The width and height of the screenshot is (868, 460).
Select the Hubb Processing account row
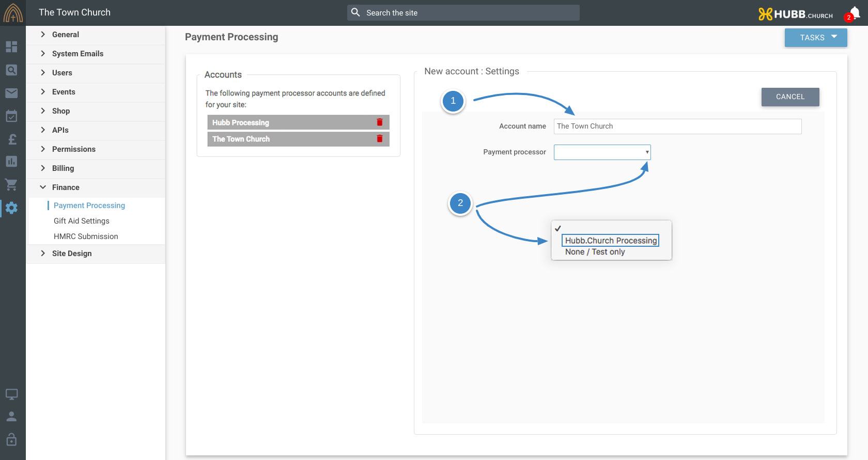298,122
